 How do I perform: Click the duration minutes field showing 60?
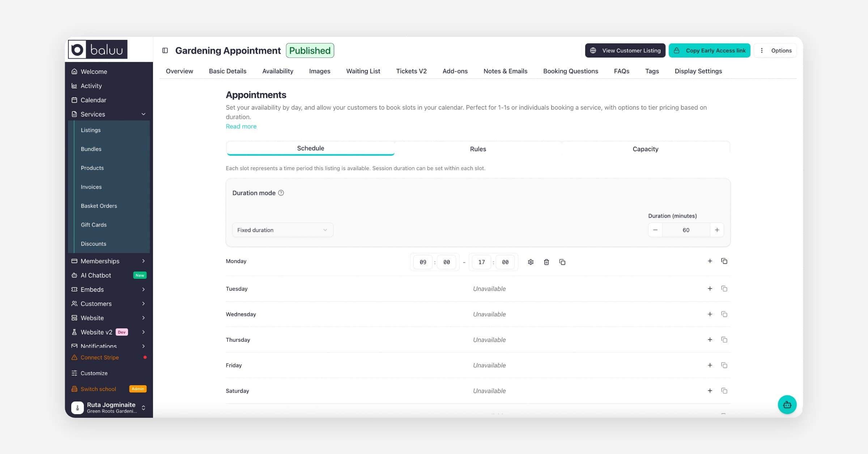(686, 230)
